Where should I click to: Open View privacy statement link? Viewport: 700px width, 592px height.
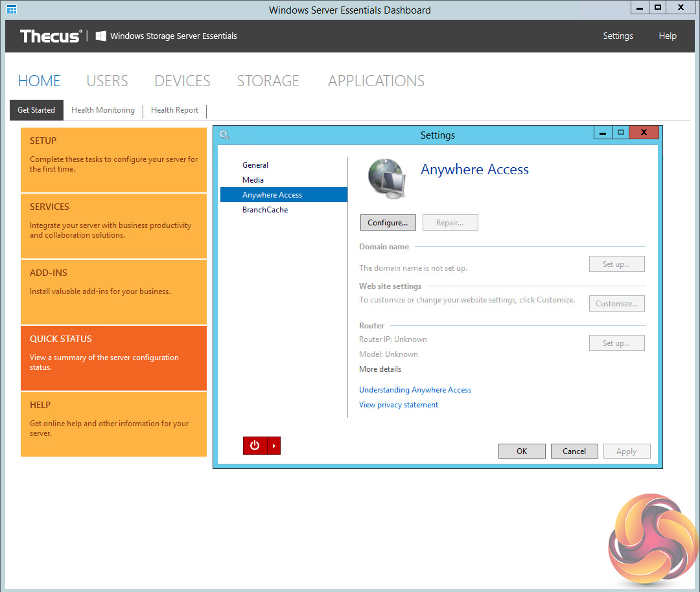pyautogui.click(x=399, y=405)
